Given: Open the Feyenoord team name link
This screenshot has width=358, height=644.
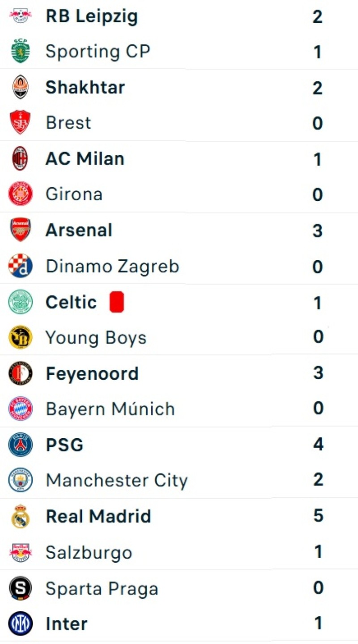Looking at the screenshot, I should [92, 373].
